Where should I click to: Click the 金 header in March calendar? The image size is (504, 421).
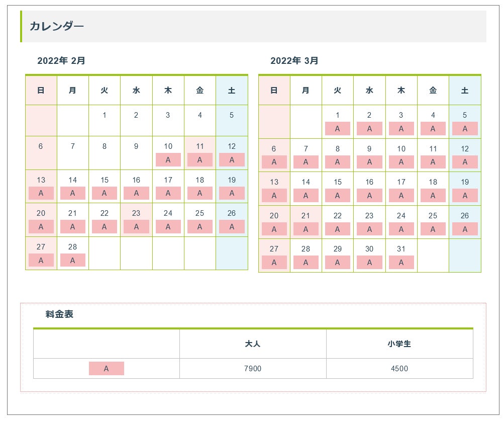click(x=433, y=91)
